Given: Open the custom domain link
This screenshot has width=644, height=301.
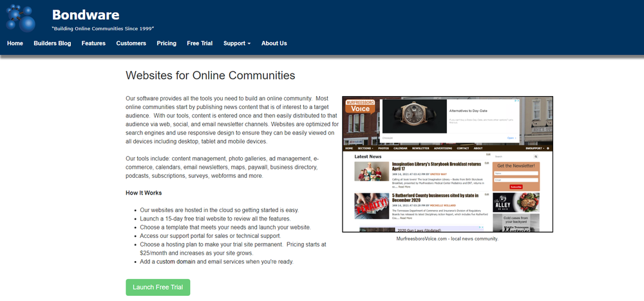Looking at the screenshot, I should (x=176, y=262).
